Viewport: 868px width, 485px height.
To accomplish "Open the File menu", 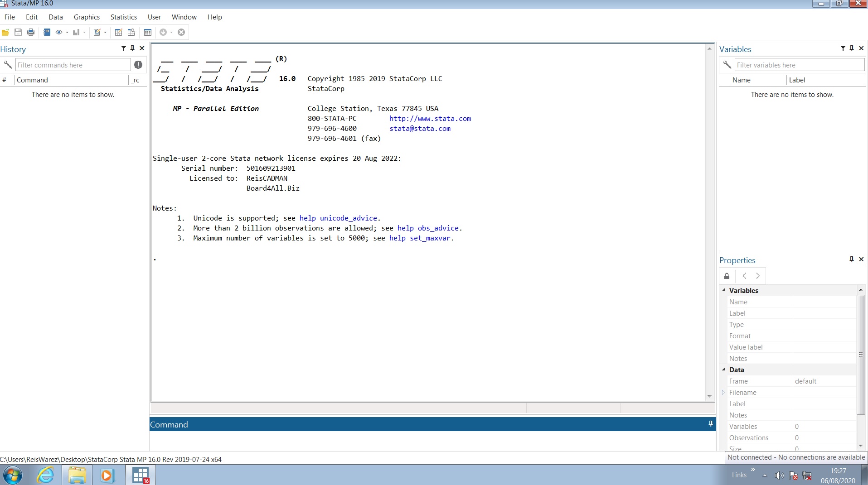I will [x=10, y=17].
